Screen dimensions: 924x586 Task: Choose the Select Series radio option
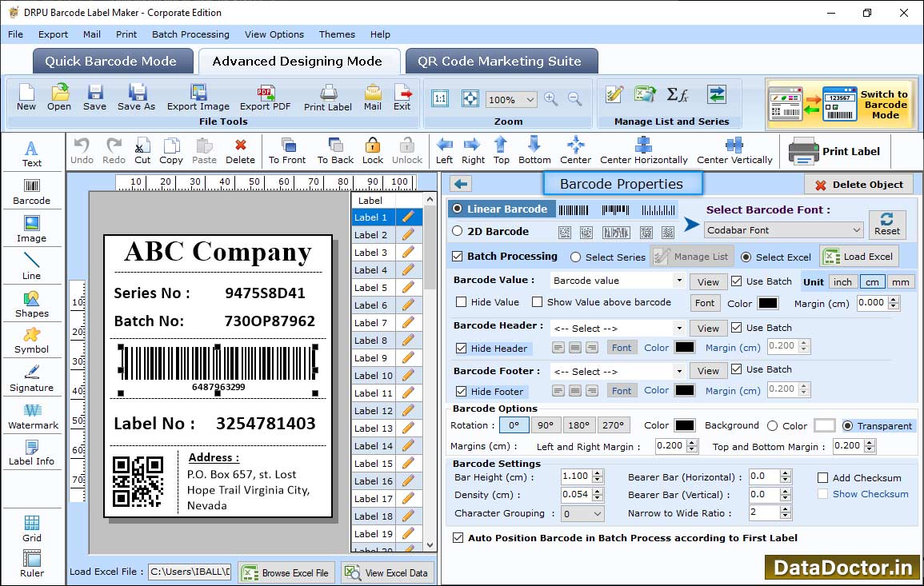576,257
